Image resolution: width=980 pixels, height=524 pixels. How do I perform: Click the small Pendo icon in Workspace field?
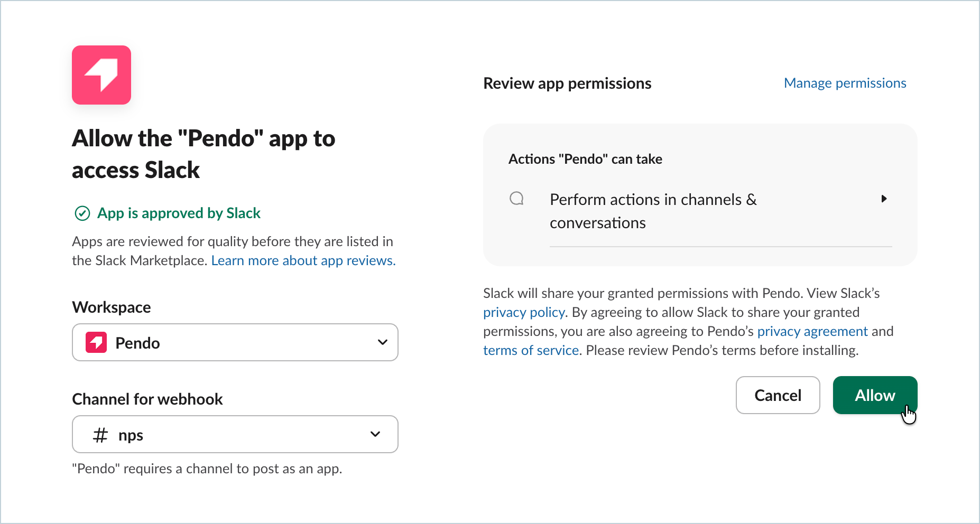[x=96, y=343]
